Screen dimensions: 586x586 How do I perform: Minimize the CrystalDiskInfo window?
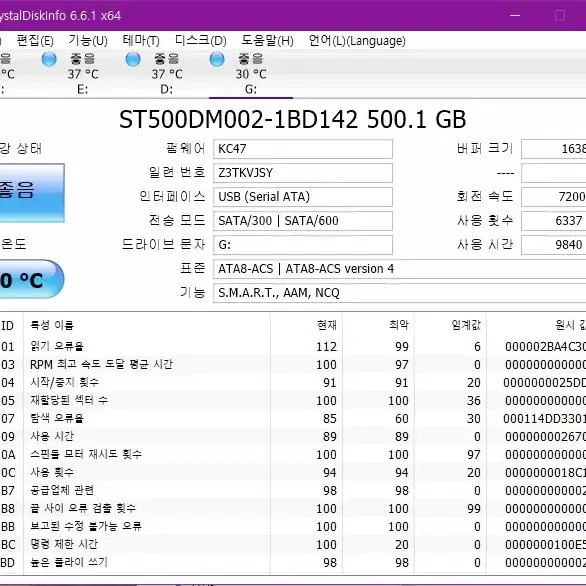pyautogui.click(x=515, y=15)
